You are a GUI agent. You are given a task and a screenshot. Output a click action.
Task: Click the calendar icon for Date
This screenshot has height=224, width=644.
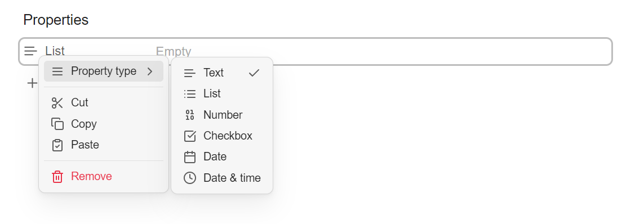(189, 157)
